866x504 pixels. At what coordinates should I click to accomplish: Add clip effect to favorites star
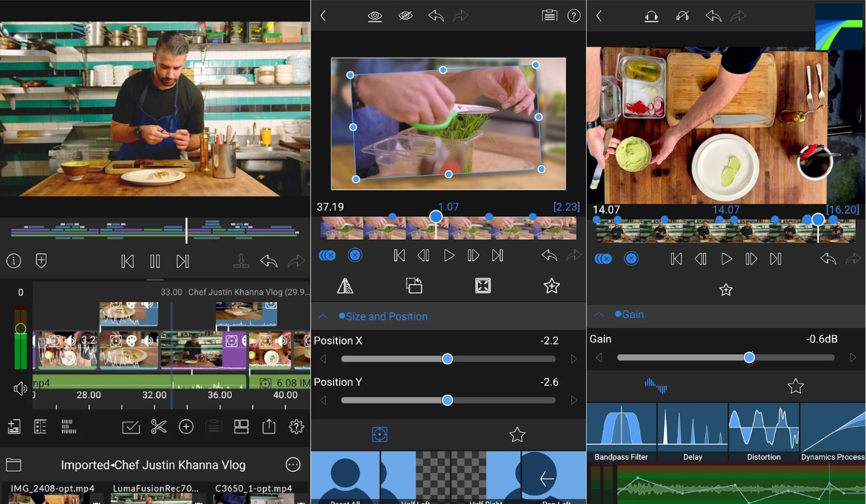pos(552,286)
